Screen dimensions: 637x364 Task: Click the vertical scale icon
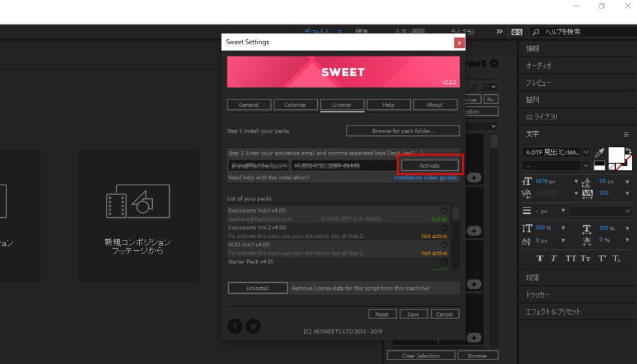click(526, 228)
